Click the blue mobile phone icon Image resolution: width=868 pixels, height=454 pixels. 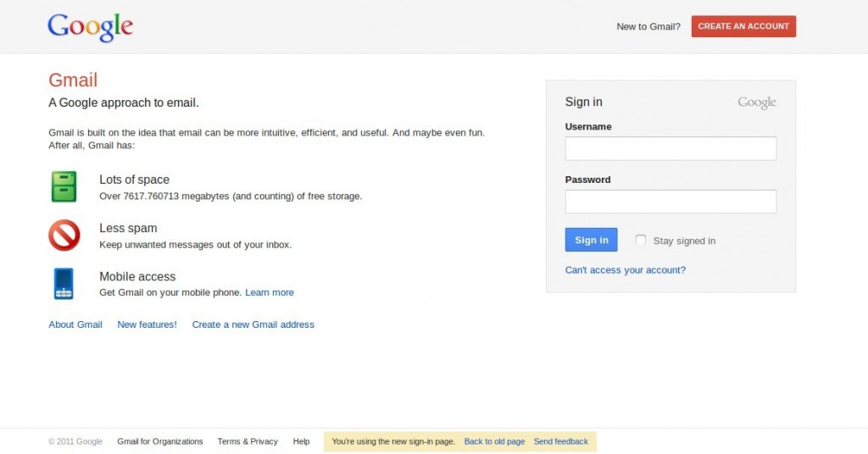tap(64, 284)
